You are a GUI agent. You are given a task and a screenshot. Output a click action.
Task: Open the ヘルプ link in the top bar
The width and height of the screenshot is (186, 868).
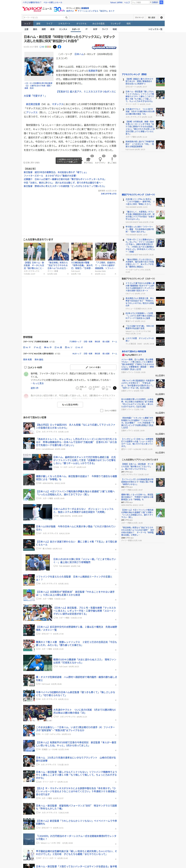click(x=127, y=2)
